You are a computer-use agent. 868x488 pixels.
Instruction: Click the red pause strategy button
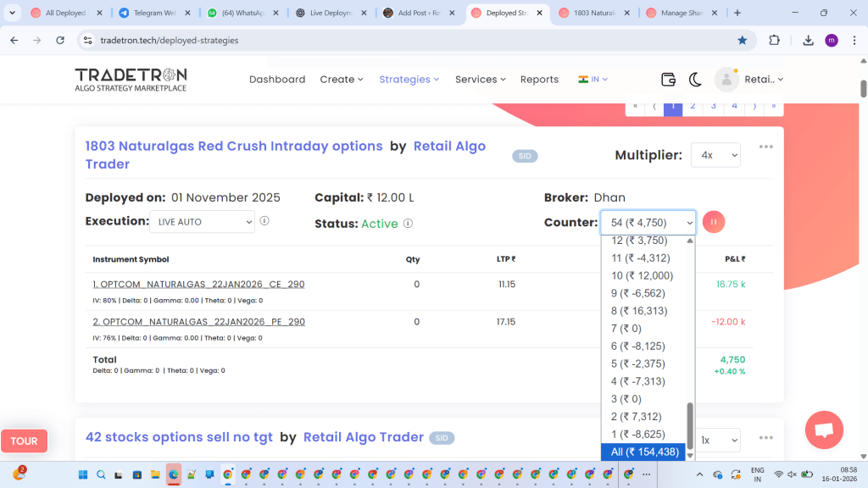pos(714,222)
